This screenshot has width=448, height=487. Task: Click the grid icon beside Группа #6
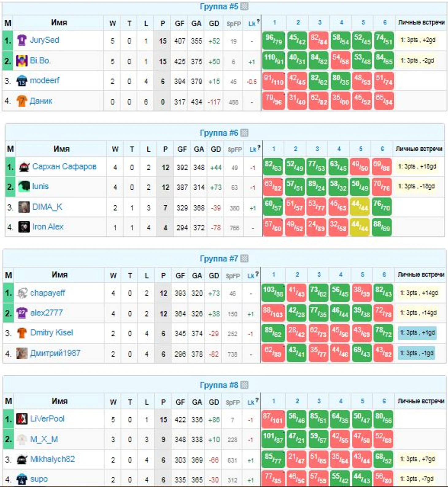pos(244,133)
